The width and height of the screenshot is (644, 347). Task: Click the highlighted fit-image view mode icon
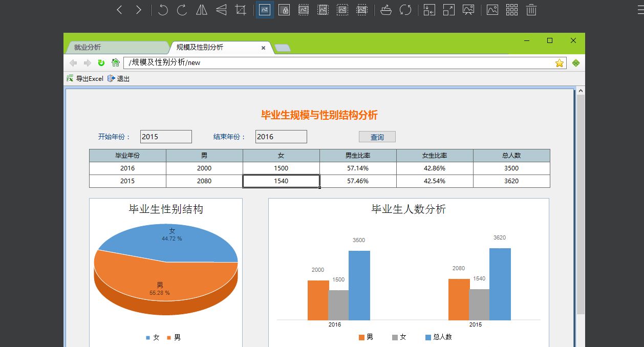(265, 10)
